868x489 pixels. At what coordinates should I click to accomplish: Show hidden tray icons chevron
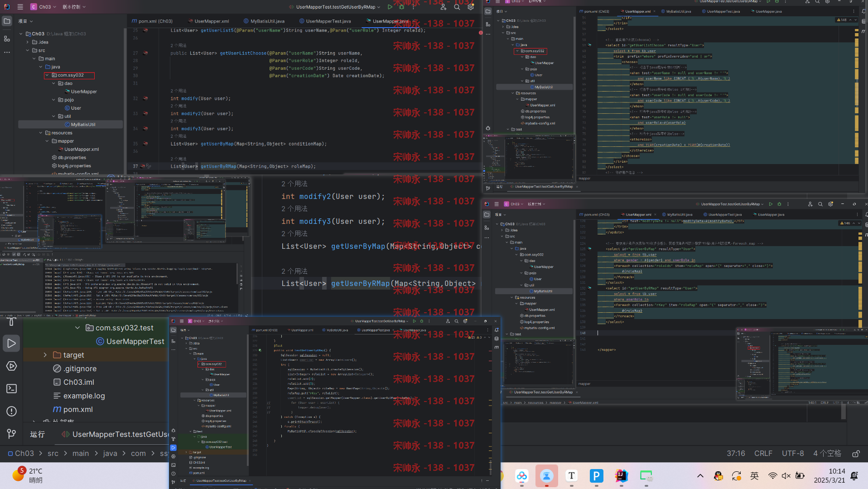coord(700,476)
